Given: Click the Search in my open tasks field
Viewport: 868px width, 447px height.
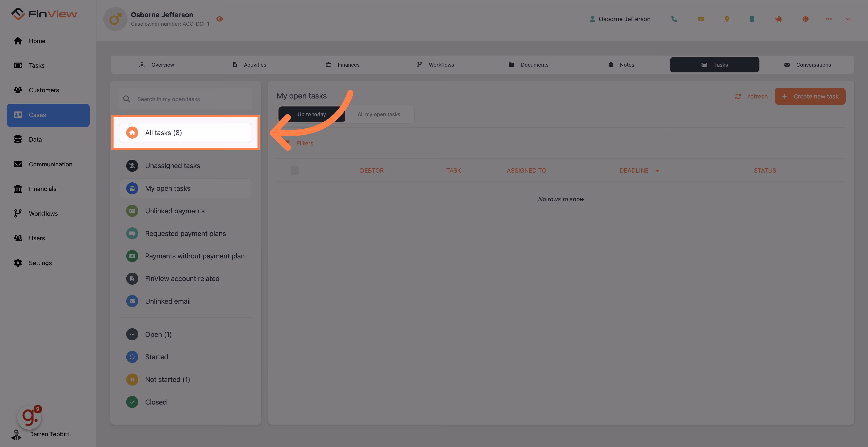Looking at the screenshot, I should [x=186, y=99].
